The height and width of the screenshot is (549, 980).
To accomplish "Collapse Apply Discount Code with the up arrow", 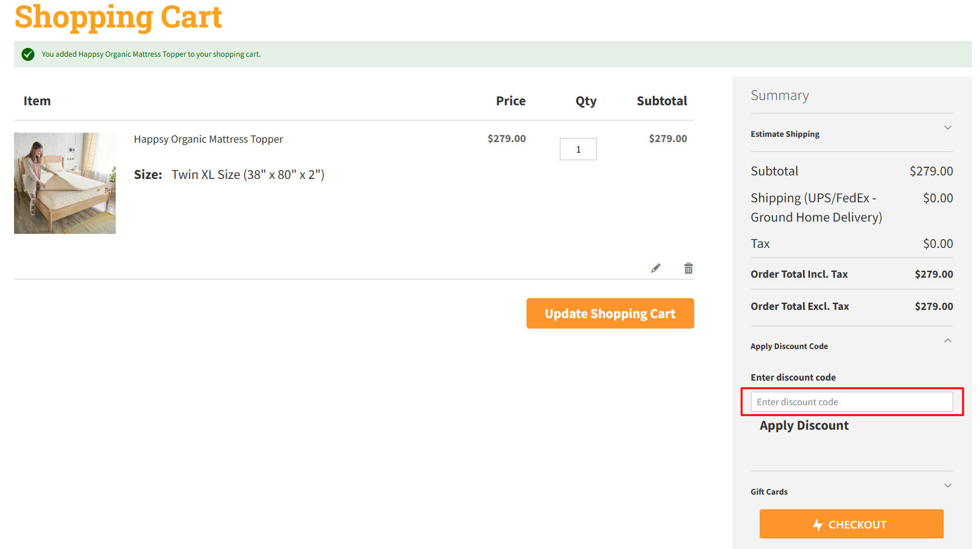I will [948, 340].
